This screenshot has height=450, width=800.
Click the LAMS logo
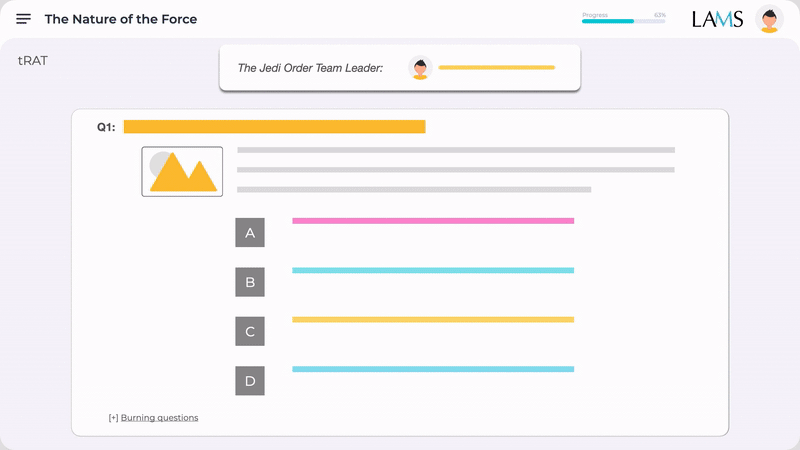click(717, 19)
